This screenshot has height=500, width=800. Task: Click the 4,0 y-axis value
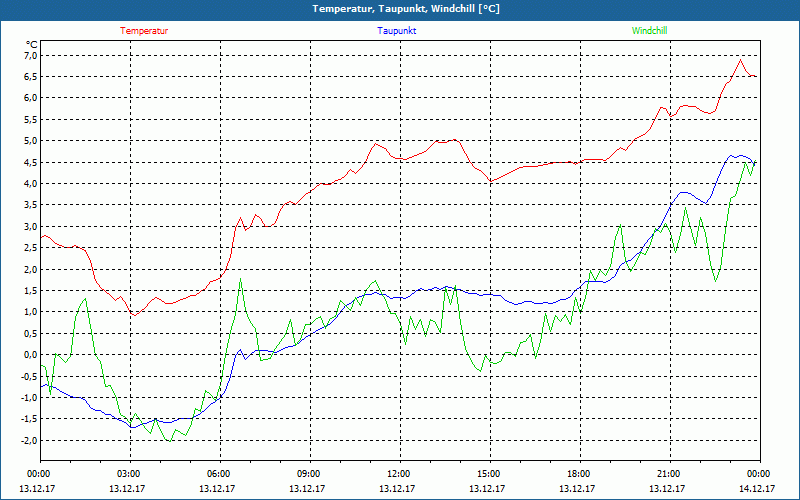31,184
